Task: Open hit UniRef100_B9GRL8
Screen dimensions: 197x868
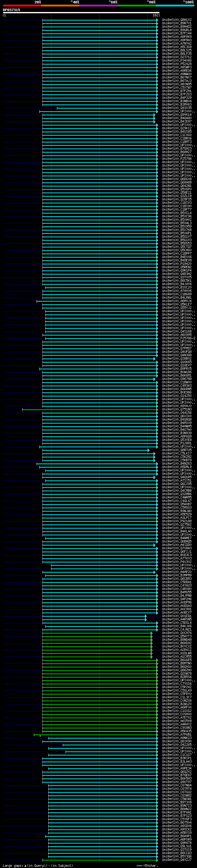Action: tap(176, 30)
